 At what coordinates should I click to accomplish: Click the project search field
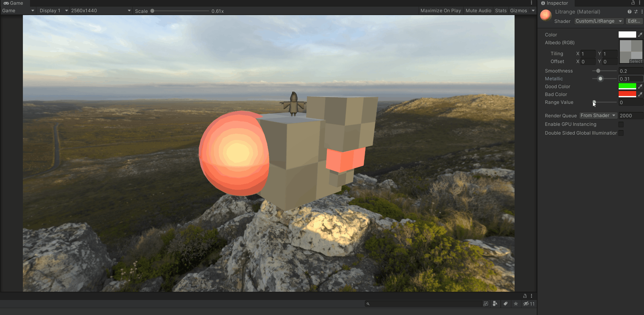click(x=423, y=304)
